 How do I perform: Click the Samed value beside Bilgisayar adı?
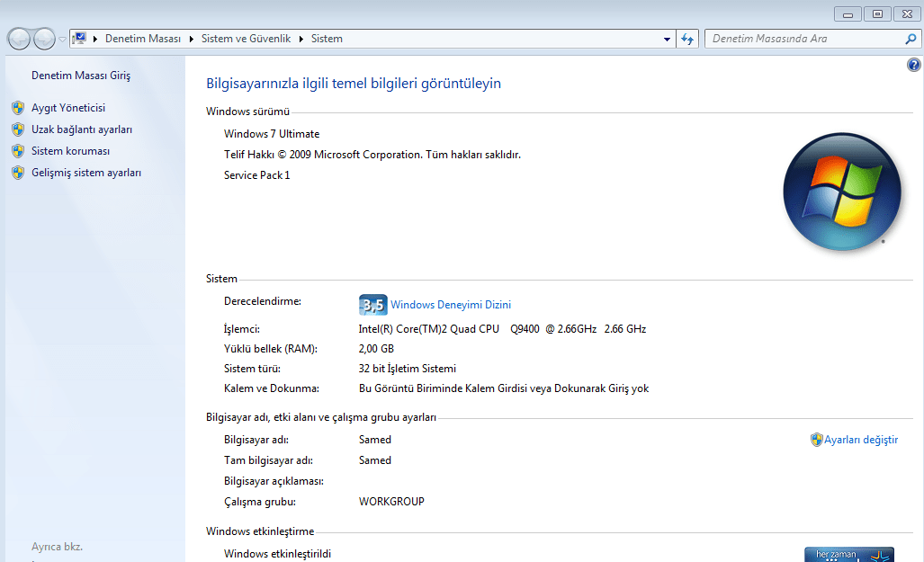click(x=375, y=440)
